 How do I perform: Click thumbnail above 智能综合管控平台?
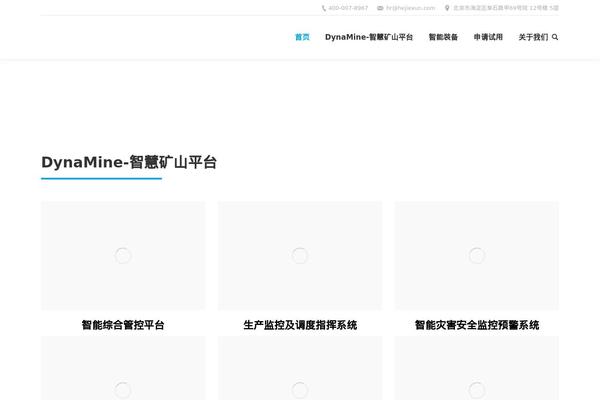coord(123,255)
